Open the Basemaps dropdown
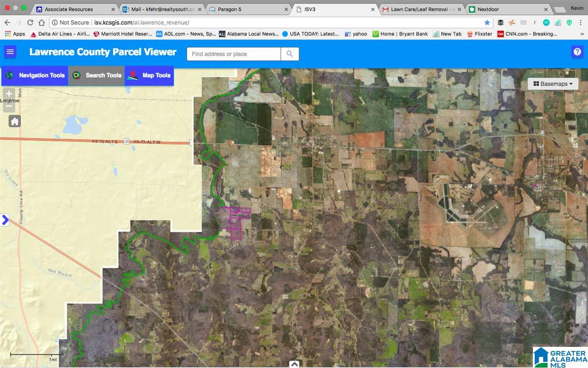 point(553,84)
